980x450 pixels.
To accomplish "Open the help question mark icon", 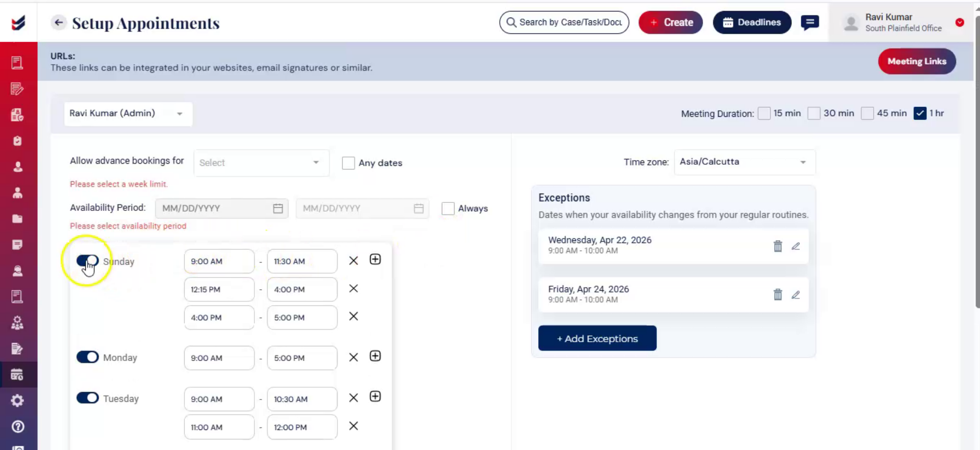I will [x=17, y=427].
